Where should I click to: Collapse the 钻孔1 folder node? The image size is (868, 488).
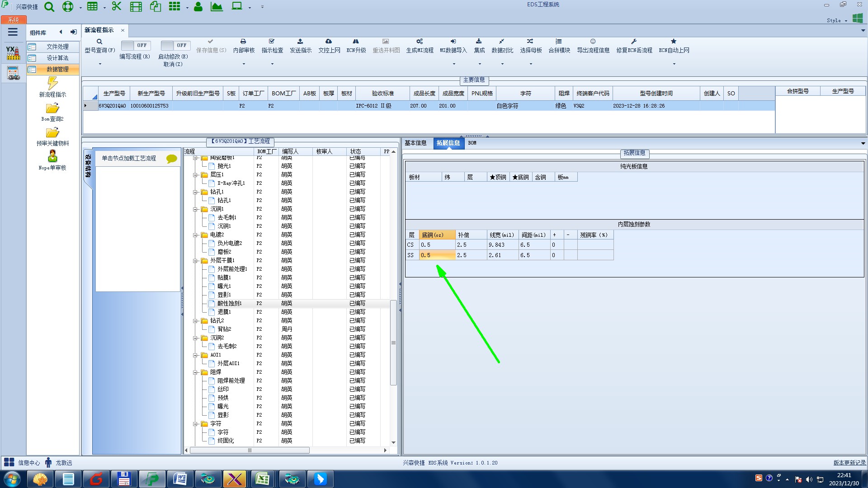coord(196,192)
